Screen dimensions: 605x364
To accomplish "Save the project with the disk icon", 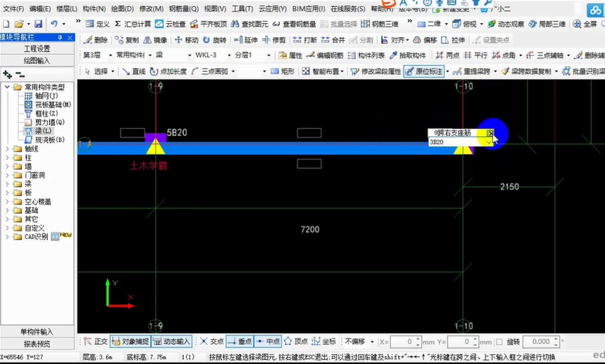I will 38,24.
